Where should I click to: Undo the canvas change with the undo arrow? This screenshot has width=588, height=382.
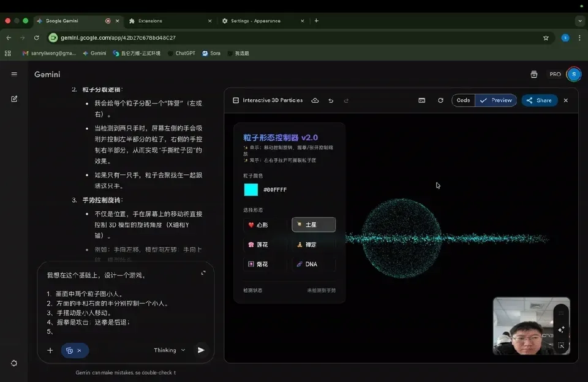(331, 100)
